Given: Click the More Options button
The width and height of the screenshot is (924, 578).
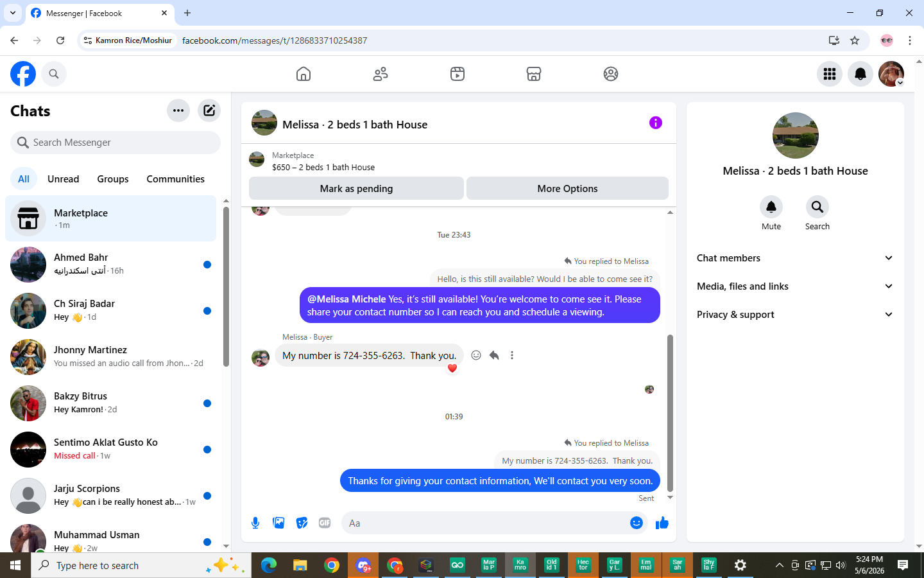Looking at the screenshot, I should click(567, 189).
